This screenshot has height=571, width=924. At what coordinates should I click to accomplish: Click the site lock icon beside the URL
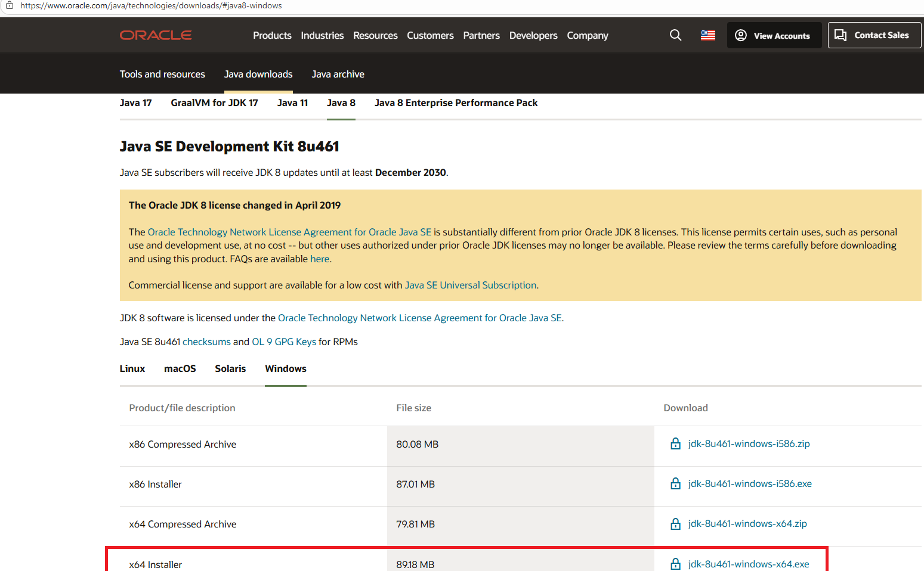(10, 5)
